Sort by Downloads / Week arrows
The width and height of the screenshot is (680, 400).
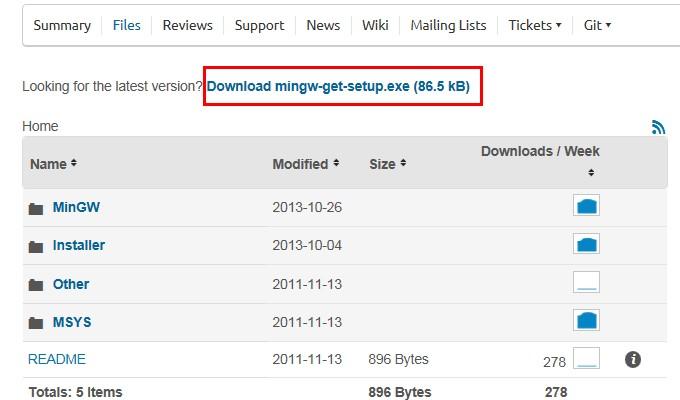pyautogui.click(x=591, y=173)
